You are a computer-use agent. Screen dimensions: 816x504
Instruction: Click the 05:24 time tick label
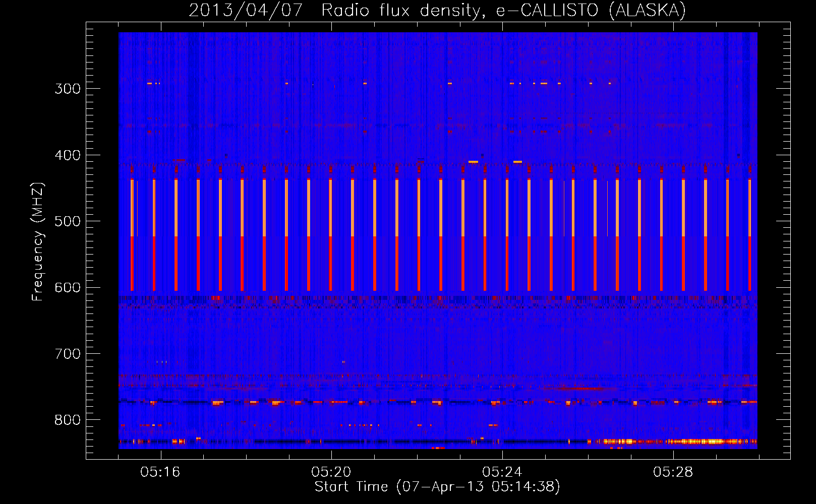click(502, 472)
